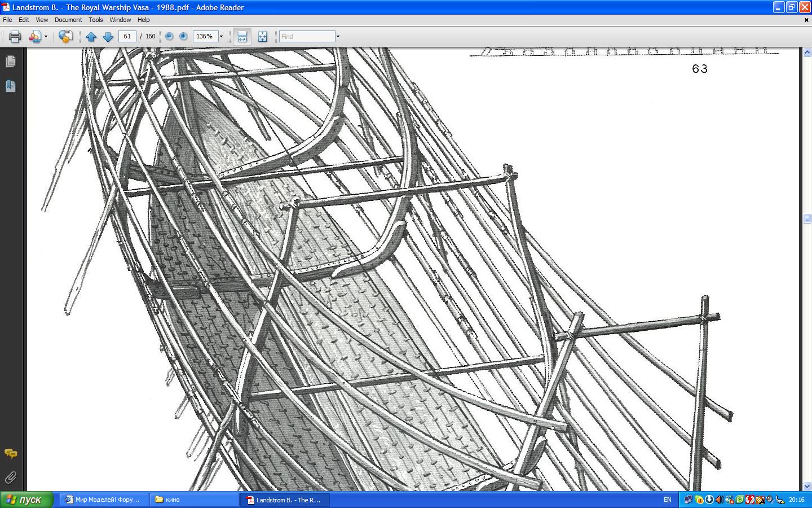
Task: Click page number 63 on the document
Action: [699, 69]
